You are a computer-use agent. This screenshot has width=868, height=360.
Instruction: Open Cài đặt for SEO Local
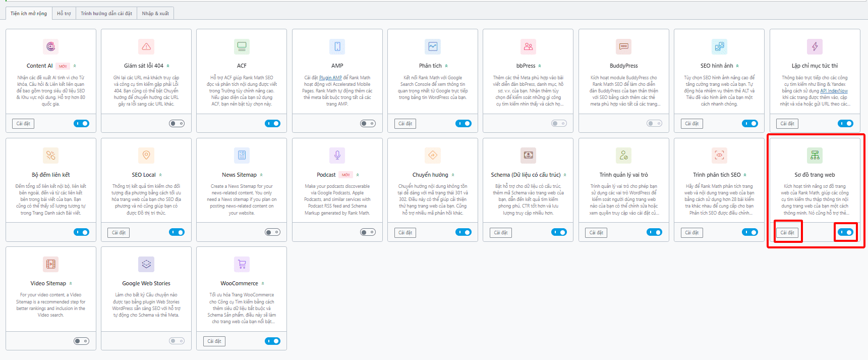[x=119, y=232]
